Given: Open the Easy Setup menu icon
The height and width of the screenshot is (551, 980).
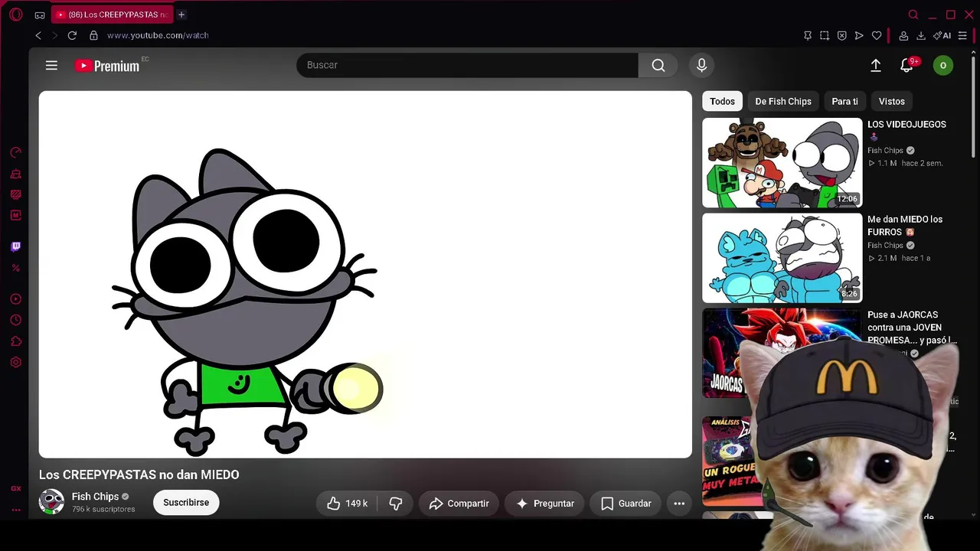Looking at the screenshot, I should (x=962, y=35).
